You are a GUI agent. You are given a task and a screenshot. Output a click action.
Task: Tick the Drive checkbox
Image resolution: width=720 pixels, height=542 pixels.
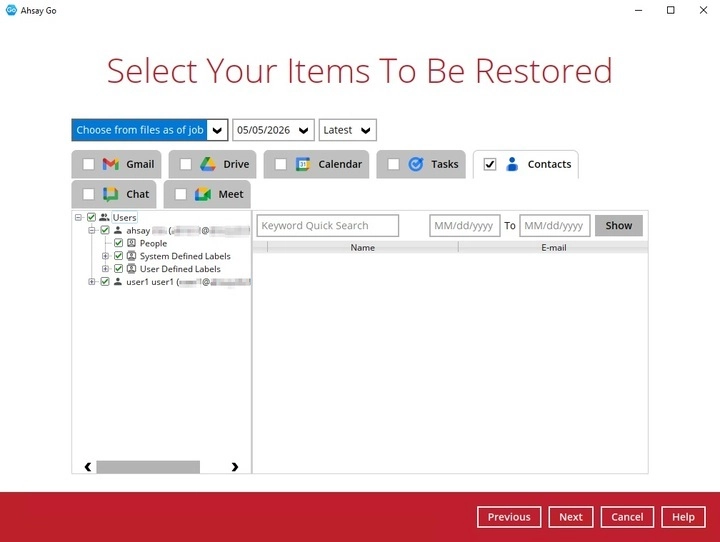(186, 164)
